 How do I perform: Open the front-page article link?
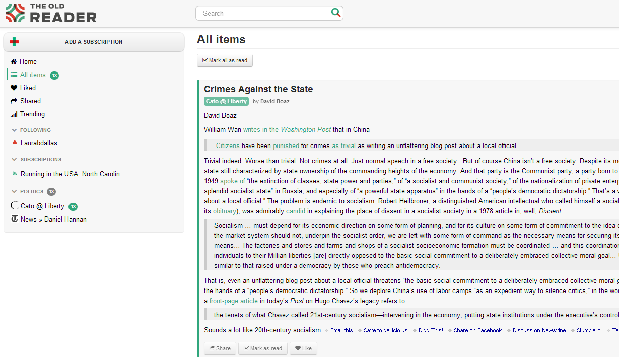[x=234, y=301]
